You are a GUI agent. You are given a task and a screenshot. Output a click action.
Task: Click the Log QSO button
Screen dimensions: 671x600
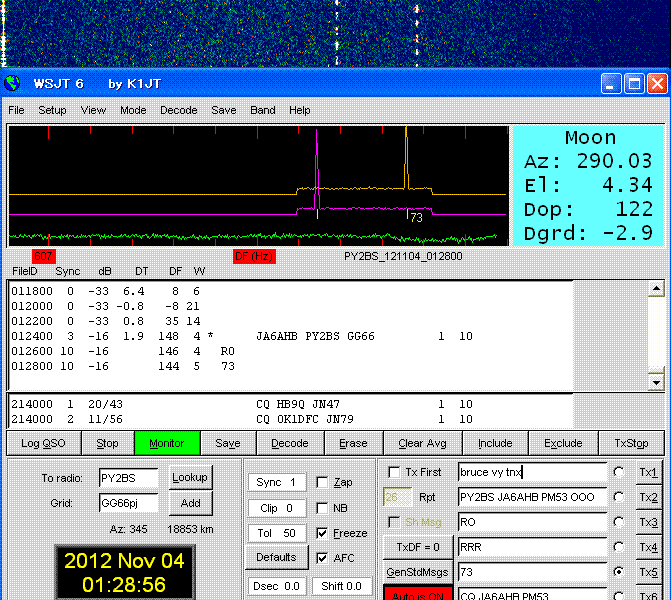tap(42, 443)
